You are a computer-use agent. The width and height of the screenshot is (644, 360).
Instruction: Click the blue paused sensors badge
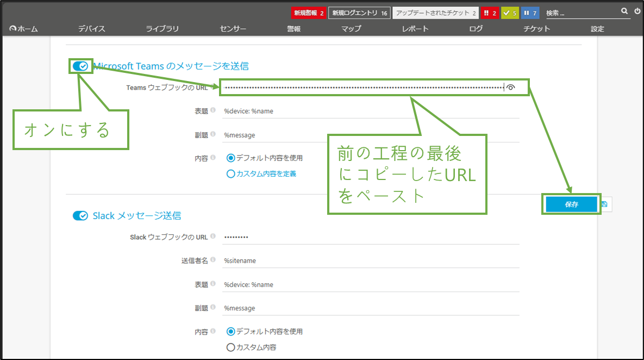(530, 13)
